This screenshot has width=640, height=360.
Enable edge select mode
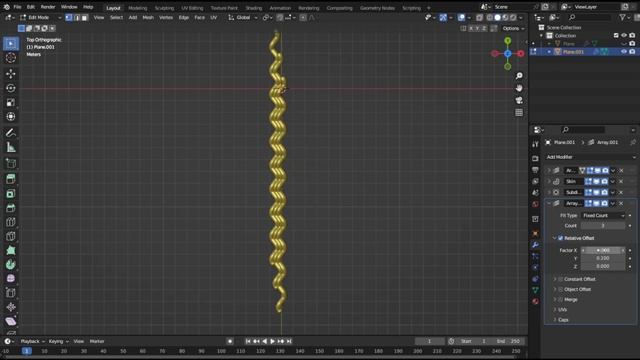point(77,18)
